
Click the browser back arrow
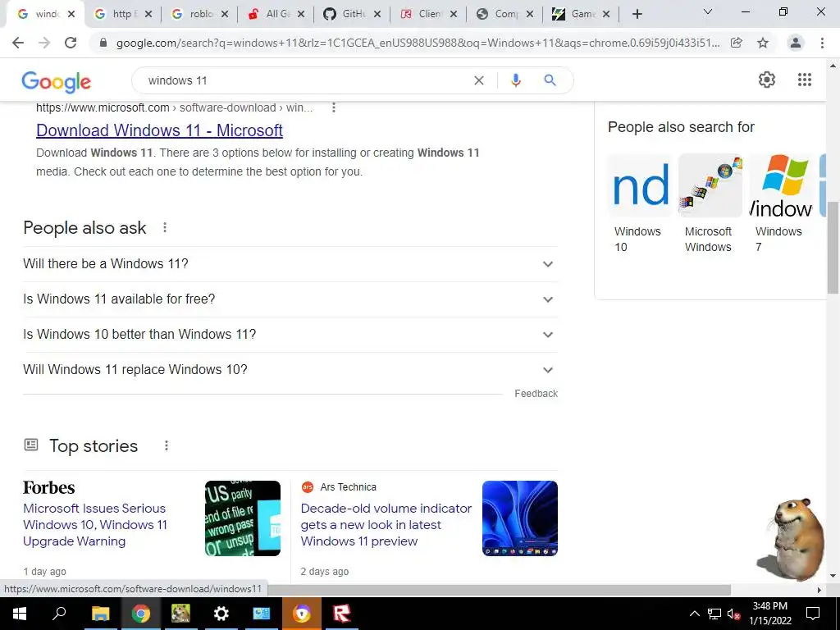pos(18,43)
